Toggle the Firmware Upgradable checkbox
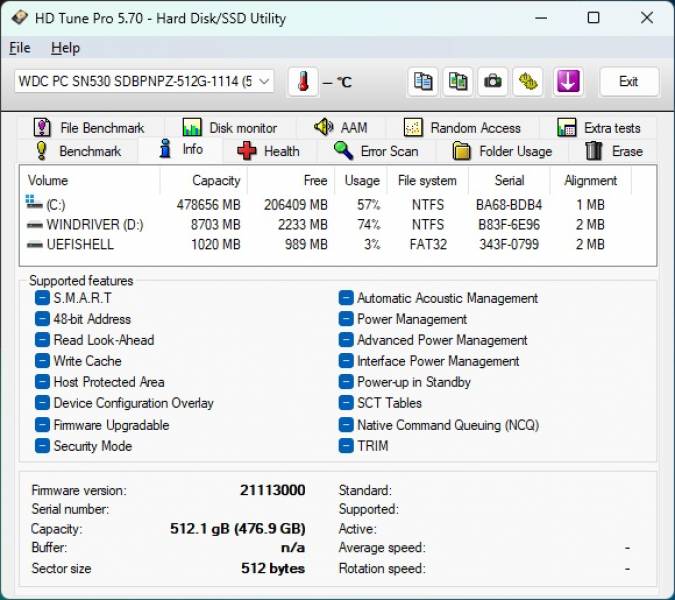Viewport: 675px width, 600px height. pyautogui.click(x=42, y=425)
